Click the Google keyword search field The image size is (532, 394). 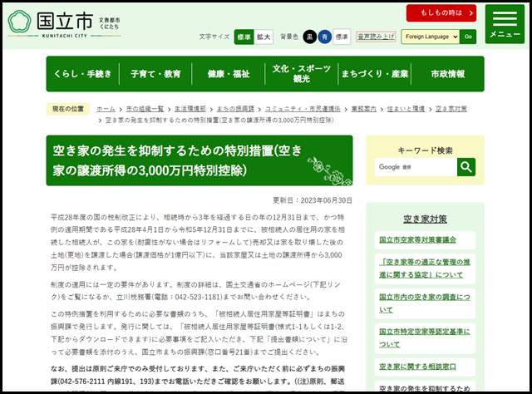[416, 167]
